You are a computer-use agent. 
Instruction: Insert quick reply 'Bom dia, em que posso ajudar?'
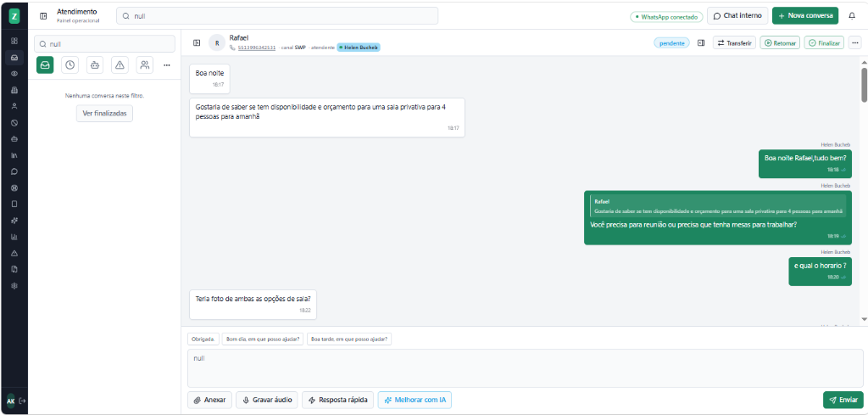pyautogui.click(x=263, y=339)
